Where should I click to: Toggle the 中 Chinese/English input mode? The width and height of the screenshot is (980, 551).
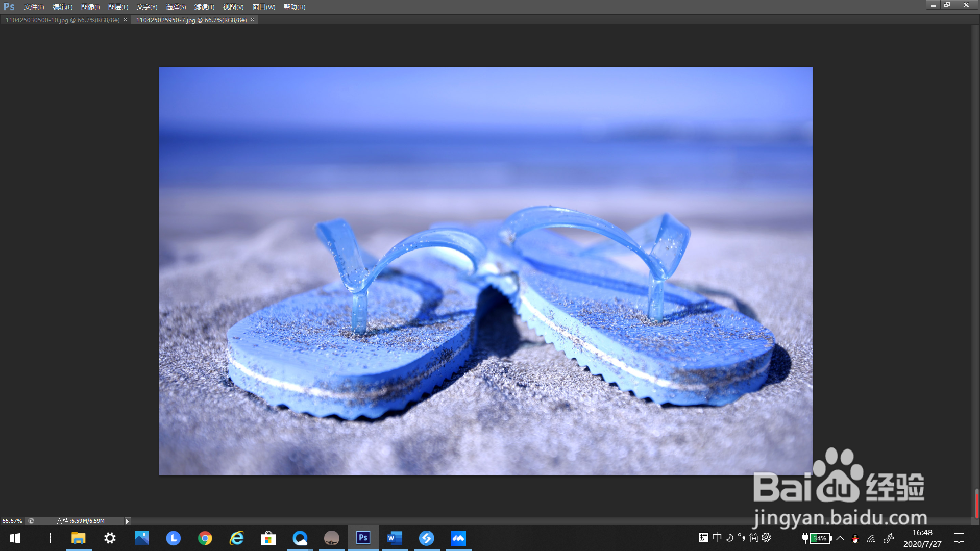coord(717,537)
